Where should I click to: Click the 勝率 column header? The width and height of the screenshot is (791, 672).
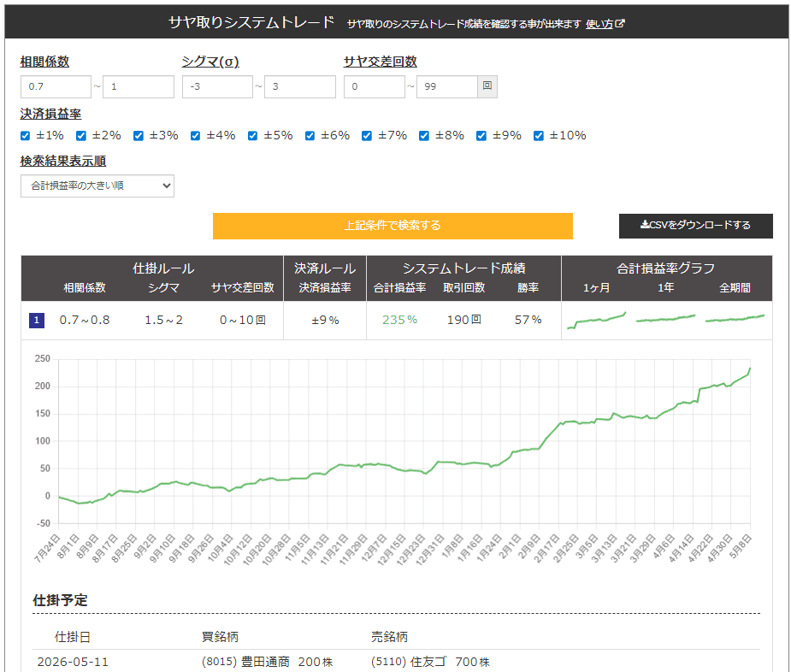[528, 288]
